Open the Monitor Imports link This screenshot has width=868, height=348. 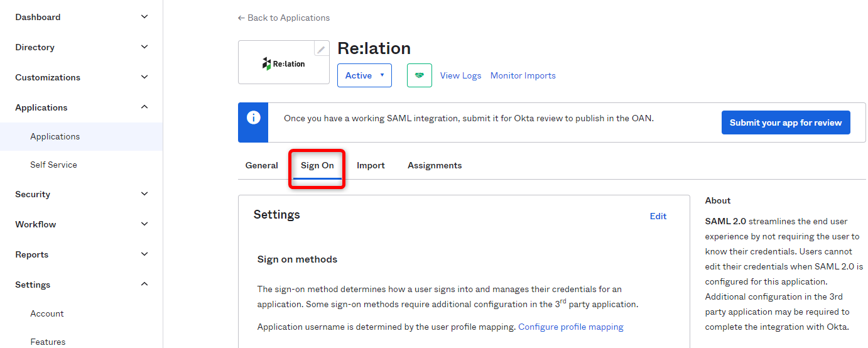pos(523,75)
